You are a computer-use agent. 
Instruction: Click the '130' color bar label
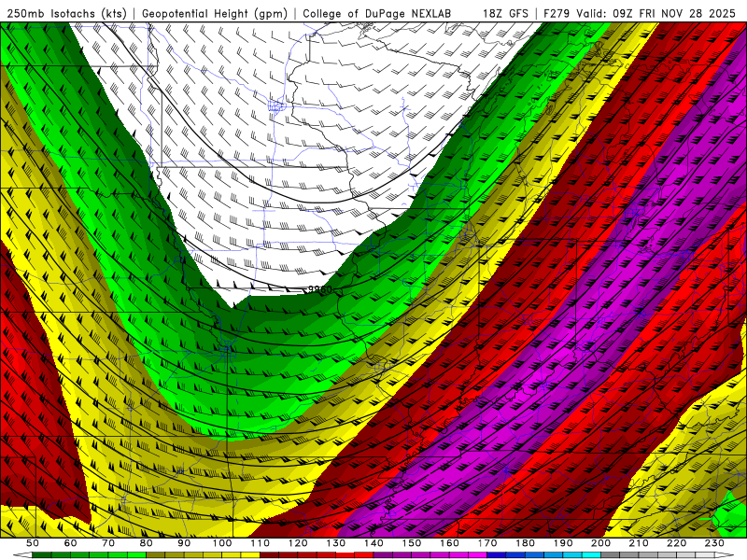click(336, 543)
